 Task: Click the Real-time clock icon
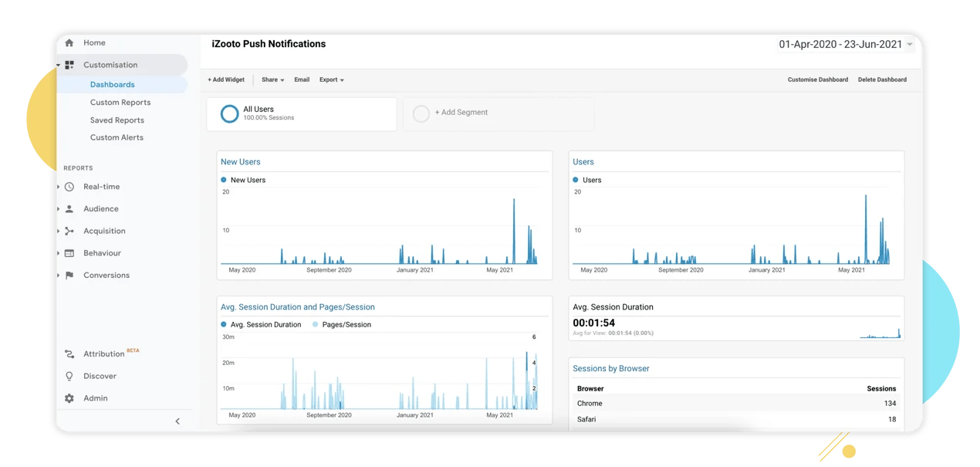(x=69, y=187)
